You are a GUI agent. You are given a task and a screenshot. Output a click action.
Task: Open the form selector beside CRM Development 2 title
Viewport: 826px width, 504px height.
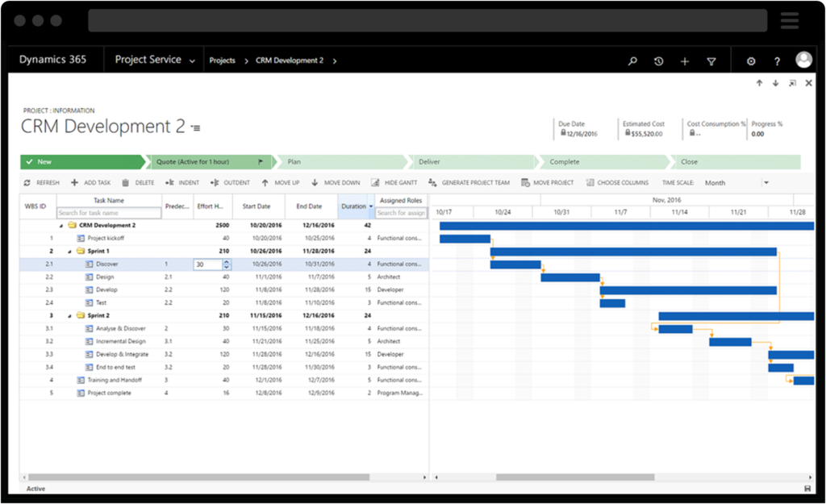195,128
